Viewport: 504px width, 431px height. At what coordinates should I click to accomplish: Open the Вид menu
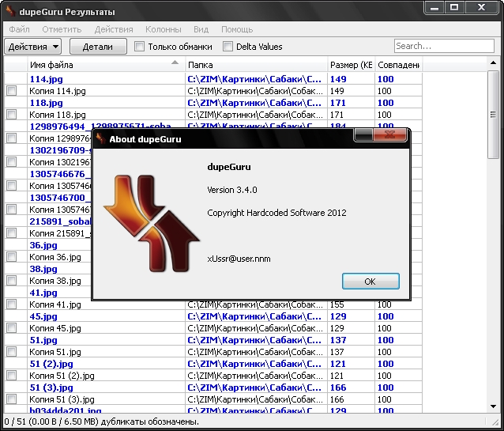click(201, 29)
